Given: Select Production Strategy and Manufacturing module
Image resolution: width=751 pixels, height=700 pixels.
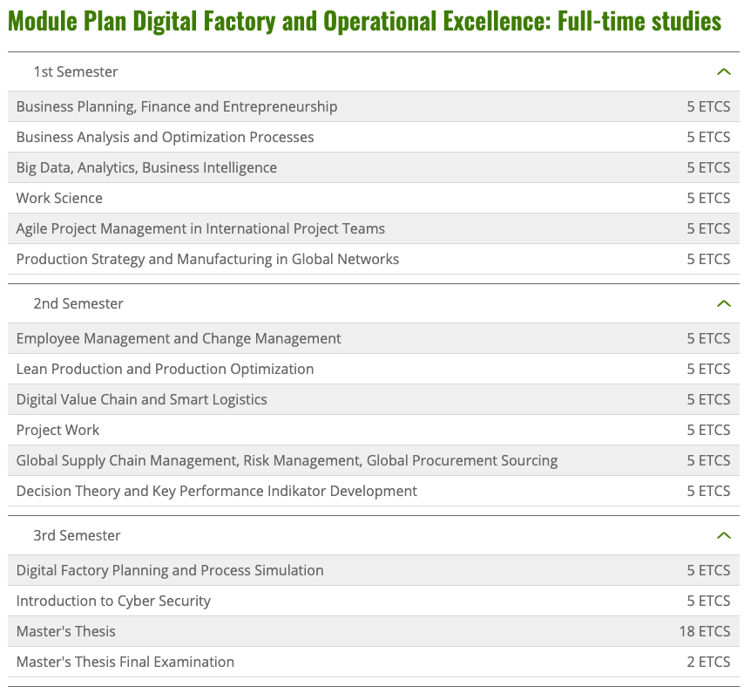Looking at the screenshot, I should (x=374, y=259).
